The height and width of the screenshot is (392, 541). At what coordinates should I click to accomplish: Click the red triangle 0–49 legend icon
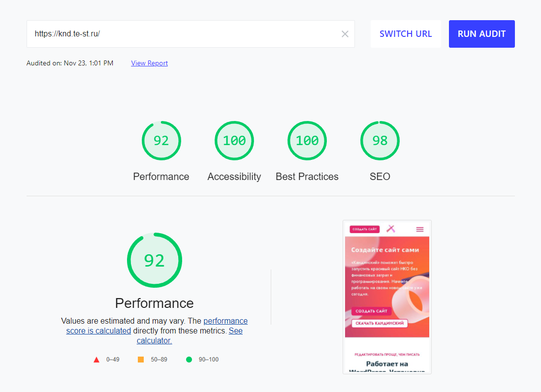[96, 360]
